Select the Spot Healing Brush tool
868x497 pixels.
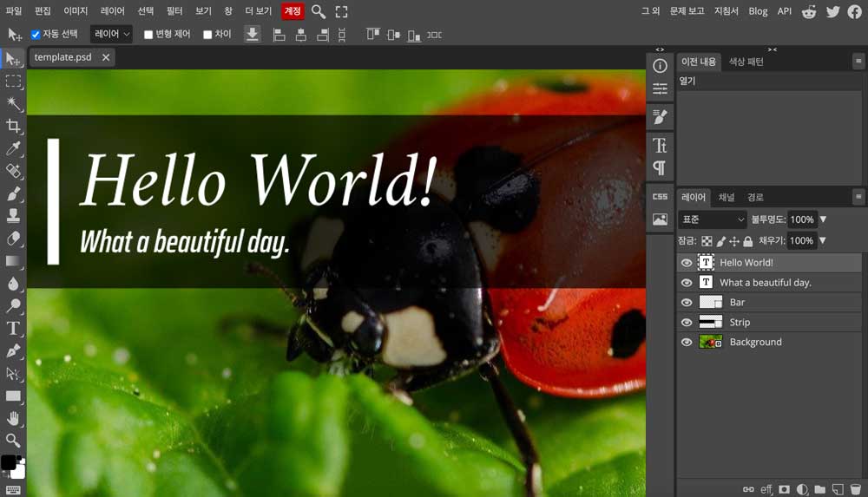pos(13,171)
